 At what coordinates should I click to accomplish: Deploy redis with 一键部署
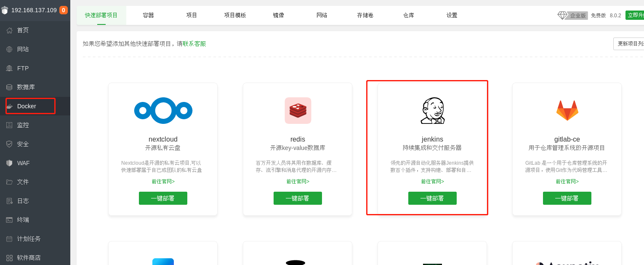(298, 198)
